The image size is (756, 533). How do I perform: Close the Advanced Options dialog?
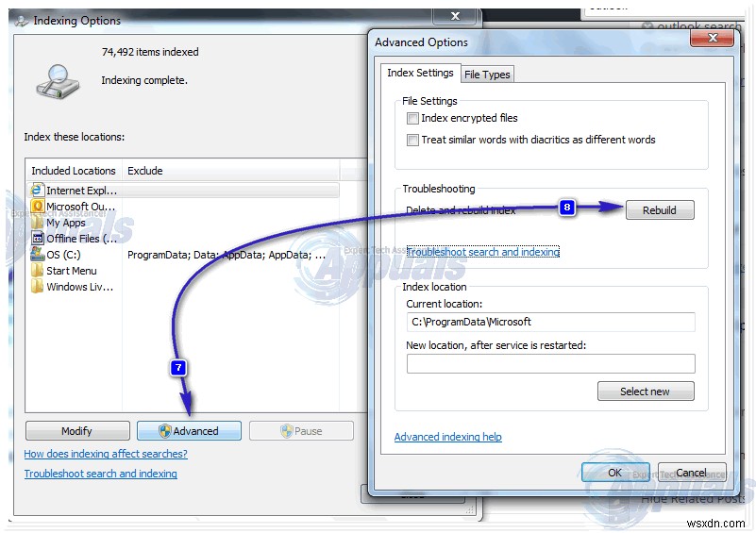(713, 38)
